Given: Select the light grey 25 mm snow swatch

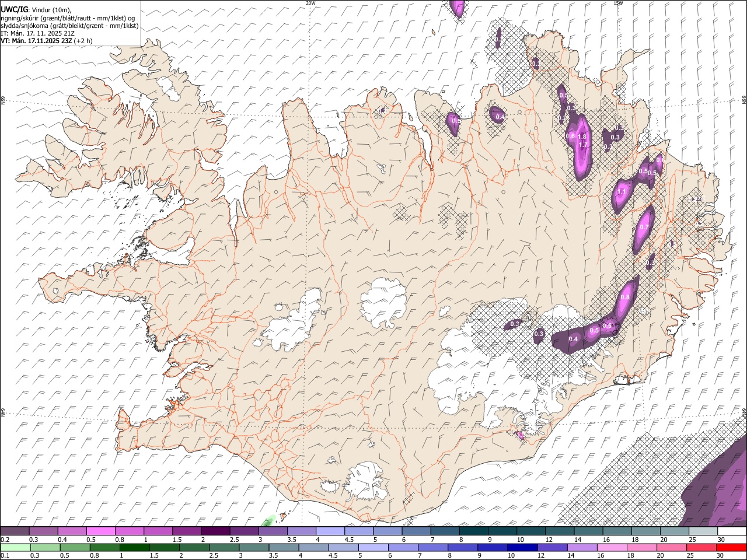Looking at the screenshot, I should 703,531.
